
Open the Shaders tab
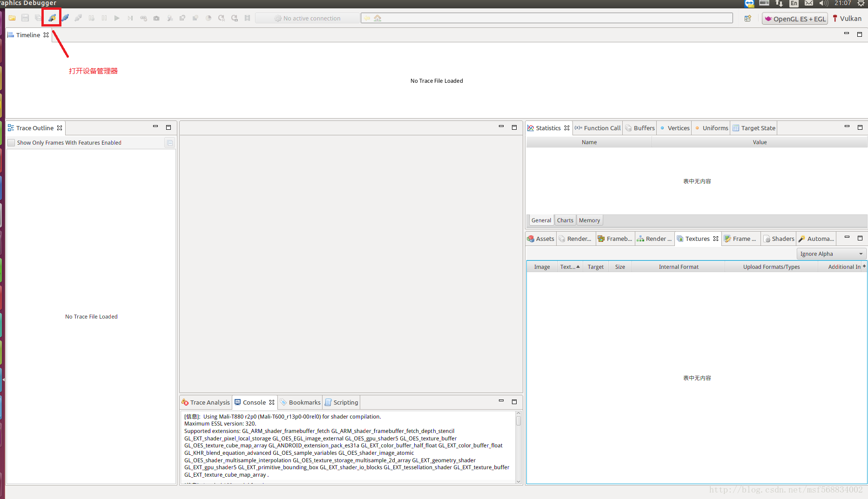coord(779,239)
